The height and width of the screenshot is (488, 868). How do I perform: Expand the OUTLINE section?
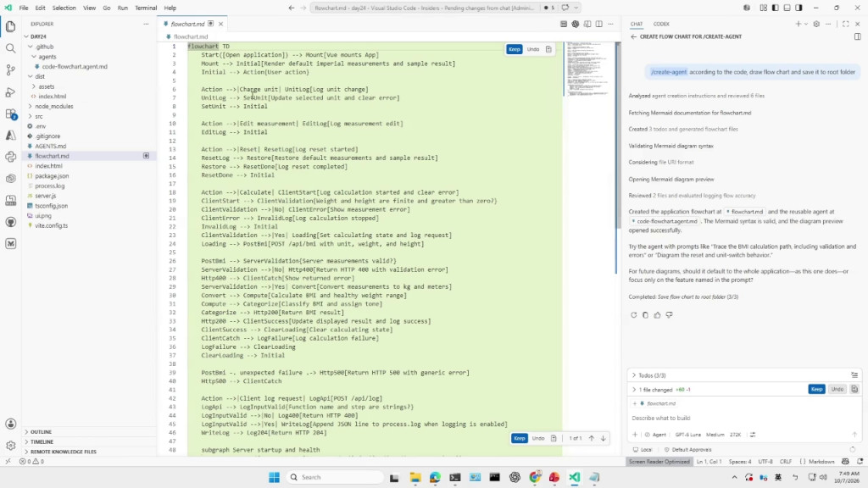tap(41, 431)
